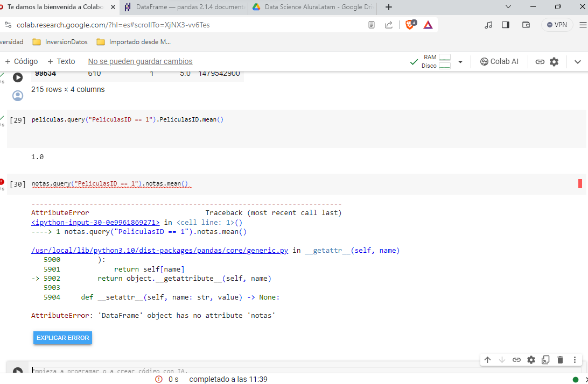Click the EXPLICAR ERROR button
This screenshot has width=588, height=384.
pos(62,338)
